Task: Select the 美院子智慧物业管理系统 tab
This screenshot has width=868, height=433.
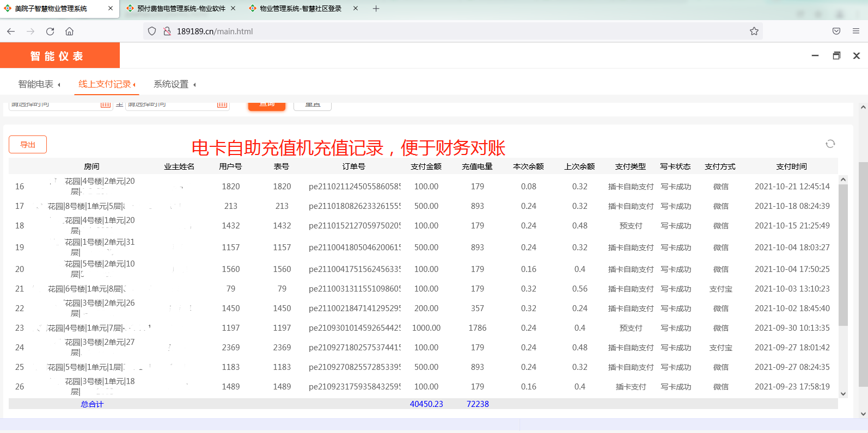Action: pyautogui.click(x=59, y=9)
